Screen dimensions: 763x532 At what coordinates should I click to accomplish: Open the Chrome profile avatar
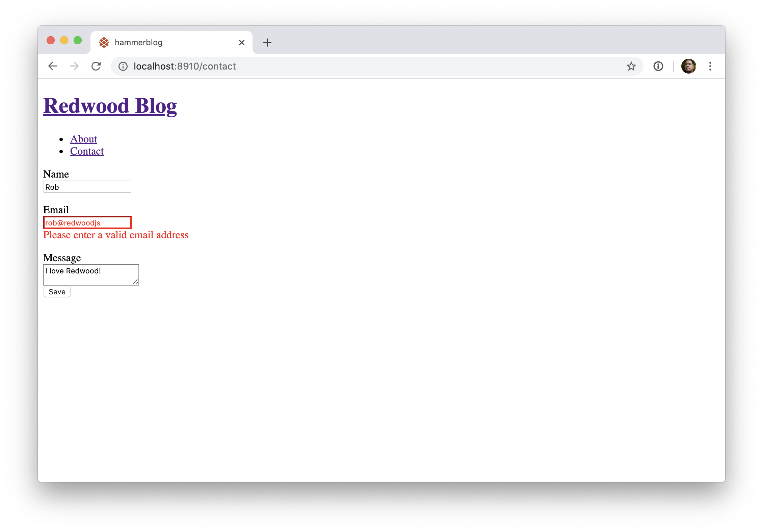pos(688,66)
